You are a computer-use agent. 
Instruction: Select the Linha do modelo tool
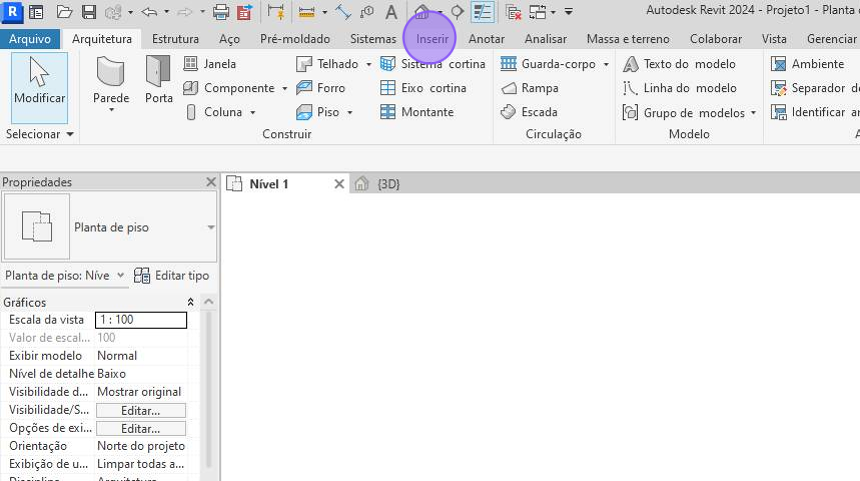click(x=680, y=88)
